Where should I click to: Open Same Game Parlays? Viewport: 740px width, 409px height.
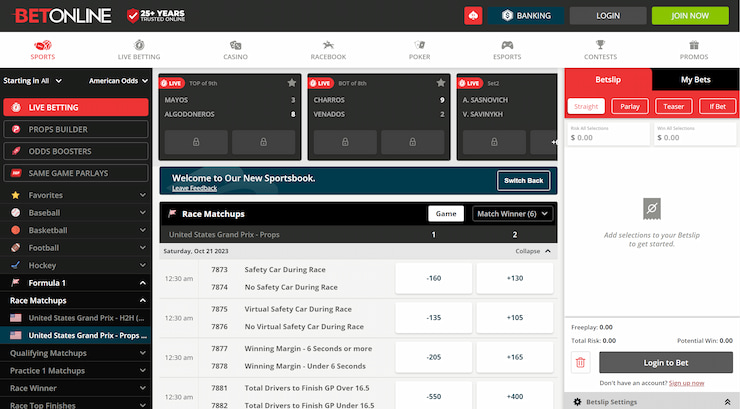pyautogui.click(x=76, y=173)
